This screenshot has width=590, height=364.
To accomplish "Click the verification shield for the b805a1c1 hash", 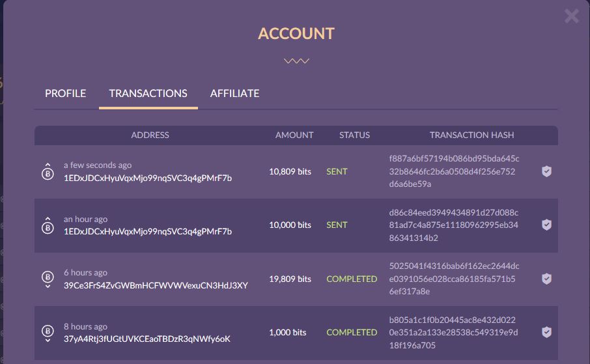I will (547, 332).
